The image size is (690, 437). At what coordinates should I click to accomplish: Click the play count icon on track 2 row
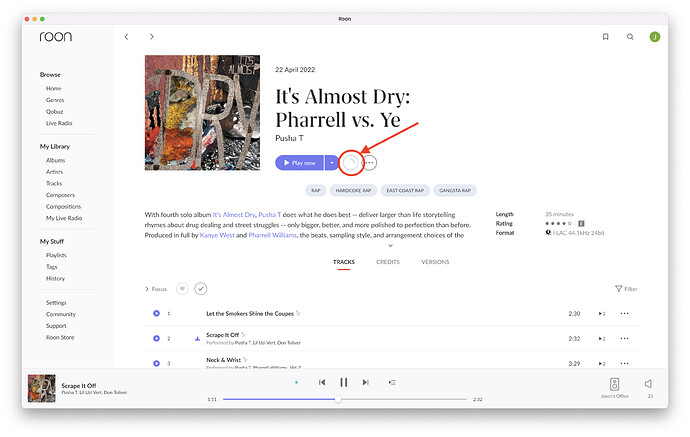click(x=602, y=339)
